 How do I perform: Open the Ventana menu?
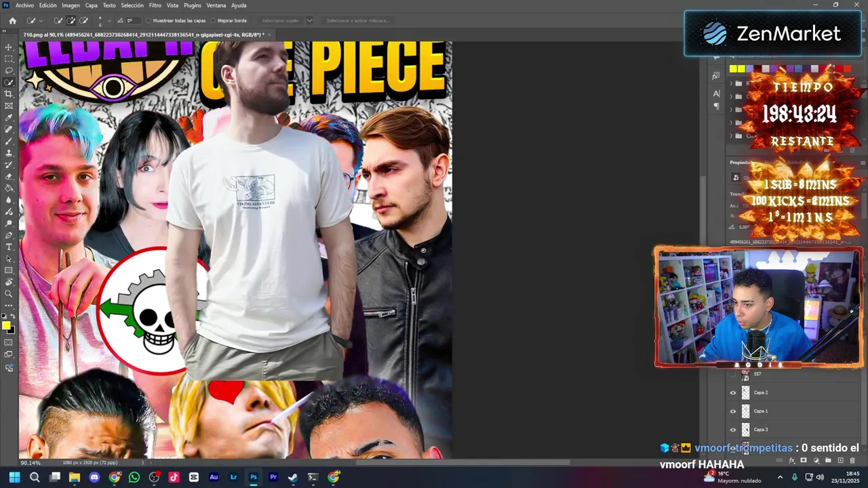pyautogui.click(x=216, y=5)
